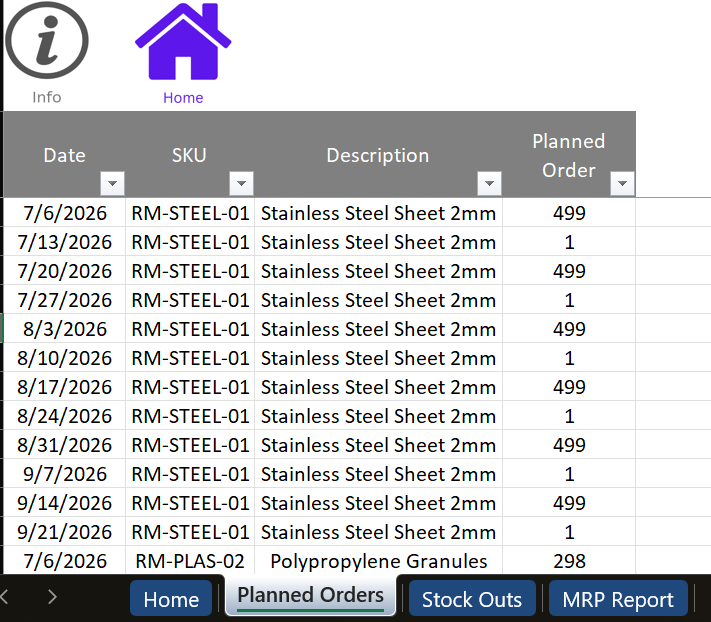Click the Info text label under icon
This screenshot has width=711, height=622.
point(46,97)
